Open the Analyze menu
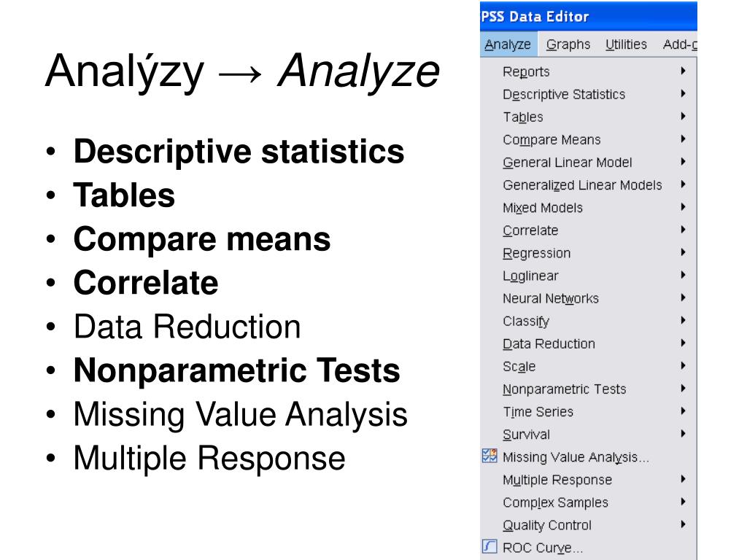This screenshot has height=560, width=747. click(508, 44)
